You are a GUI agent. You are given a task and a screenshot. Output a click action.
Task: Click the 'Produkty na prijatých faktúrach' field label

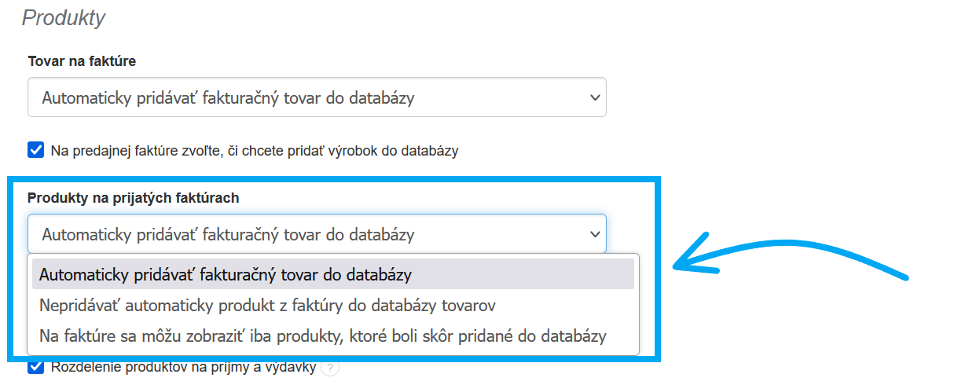134,198
